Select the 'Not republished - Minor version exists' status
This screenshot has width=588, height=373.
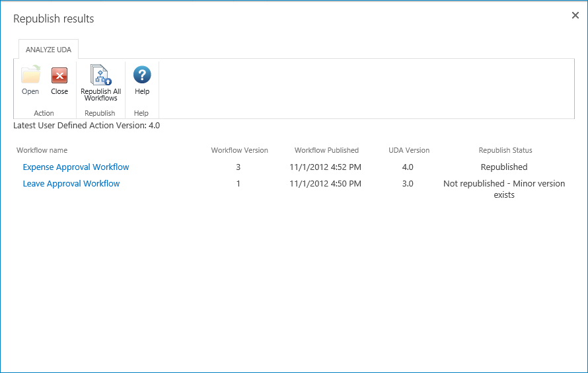[504, 189]
